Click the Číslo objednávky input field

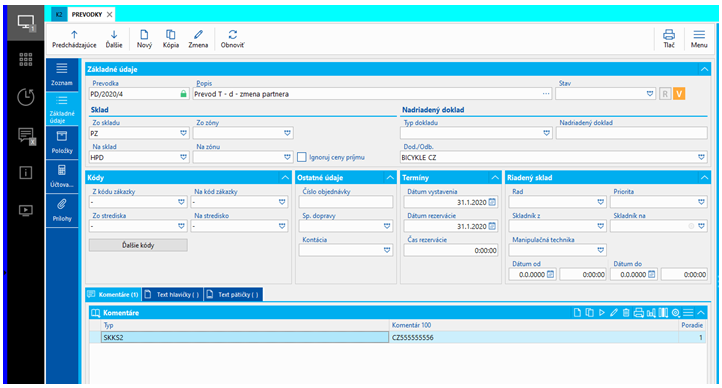pyautogui.click(x=346, y=202)
